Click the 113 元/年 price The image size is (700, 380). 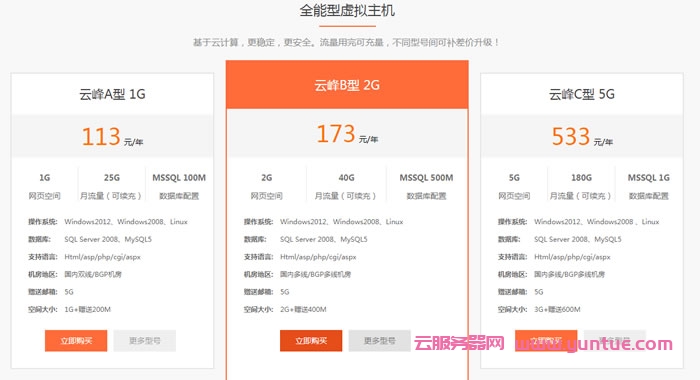(112, 137)
